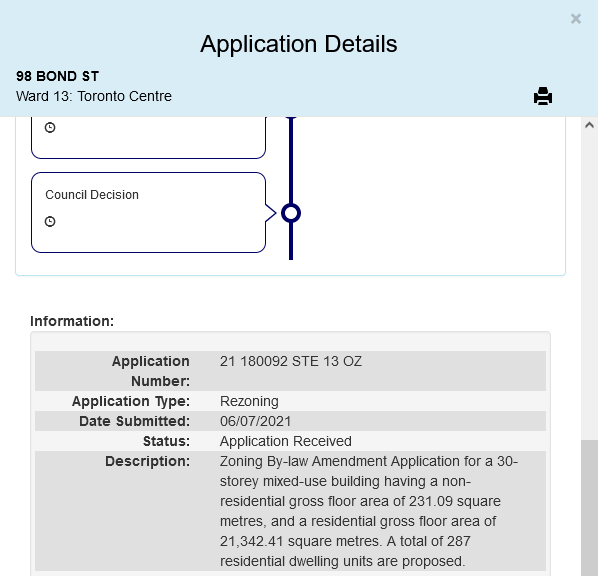Click the Rezoning application type value

(x=249, y=401)
